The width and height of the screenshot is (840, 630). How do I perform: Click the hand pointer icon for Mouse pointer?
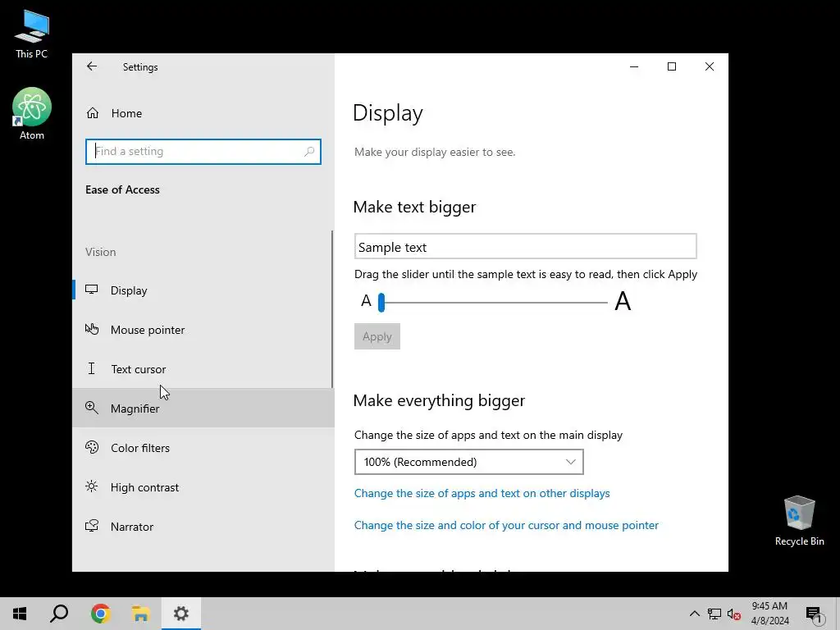[x=92, y=329]
